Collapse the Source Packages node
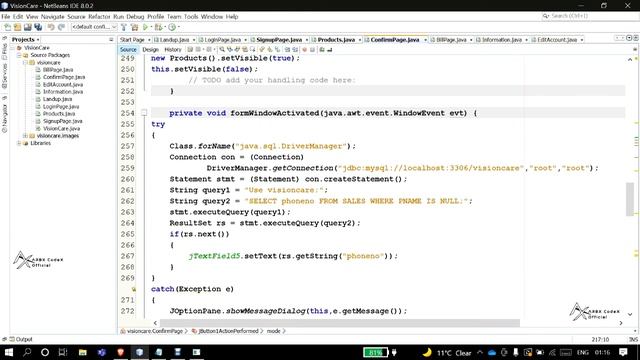Image resolution: width=640 pixels, height=360 pixels. 19,55
